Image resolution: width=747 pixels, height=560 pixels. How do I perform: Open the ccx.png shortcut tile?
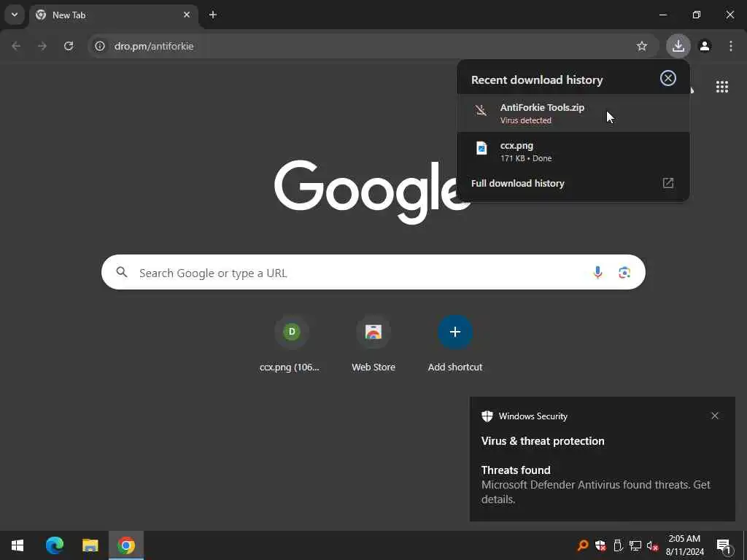(x=292, y=344)
